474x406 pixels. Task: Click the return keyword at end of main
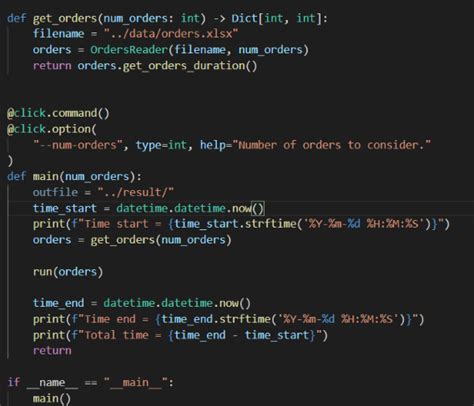[x=52, y=351]
